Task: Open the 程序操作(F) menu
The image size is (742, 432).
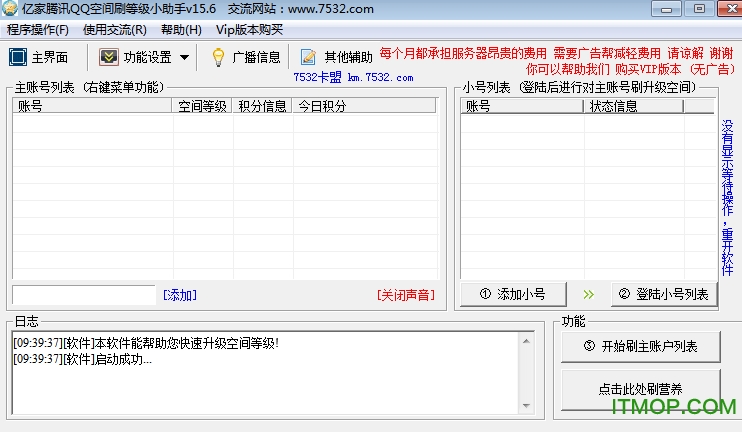Action: click(x=38, y=30)
